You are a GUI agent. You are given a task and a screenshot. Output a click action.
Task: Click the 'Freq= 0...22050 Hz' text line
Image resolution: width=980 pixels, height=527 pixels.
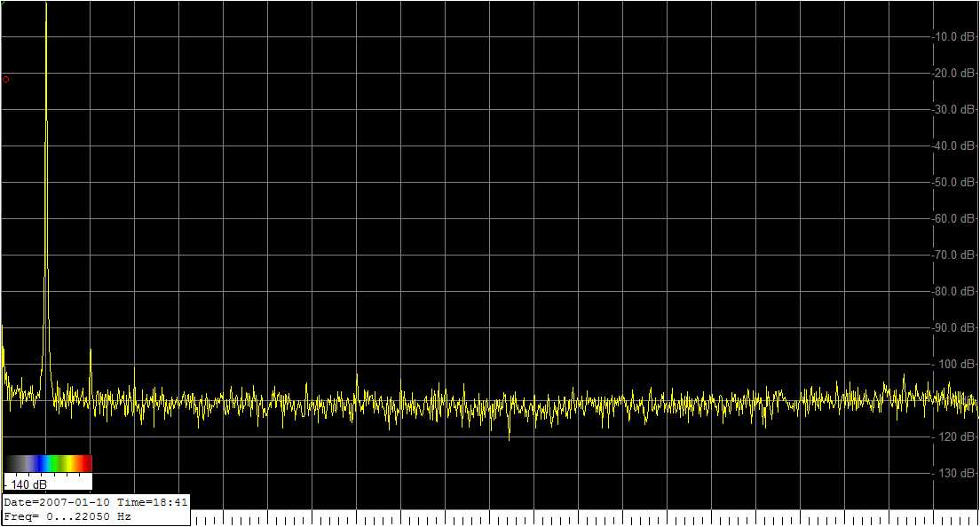point(67,516)
